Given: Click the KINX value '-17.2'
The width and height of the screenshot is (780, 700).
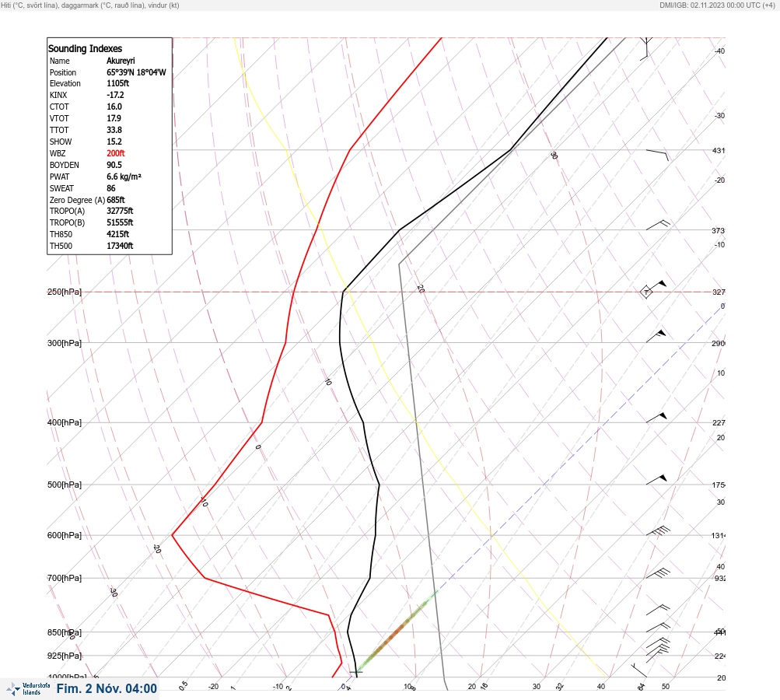Looking at the screenshot, I should coord(115,95).
